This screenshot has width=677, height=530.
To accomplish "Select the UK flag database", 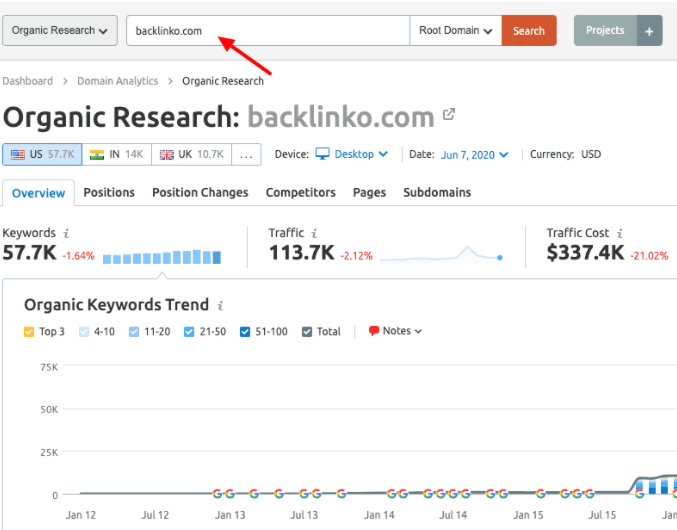I will [194, 155].
